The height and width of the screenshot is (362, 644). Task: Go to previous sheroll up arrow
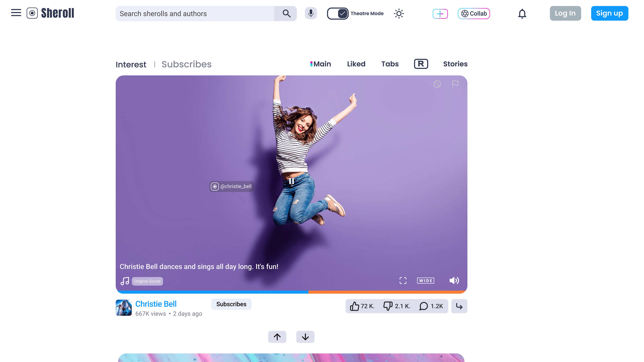[277, 337]
